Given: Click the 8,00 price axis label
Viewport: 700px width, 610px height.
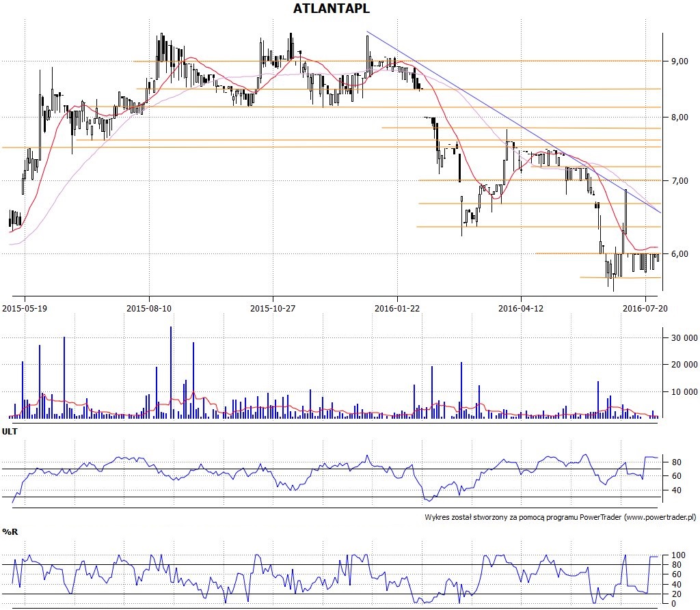Looking at the screenshot, I should [x=679, y=117].
